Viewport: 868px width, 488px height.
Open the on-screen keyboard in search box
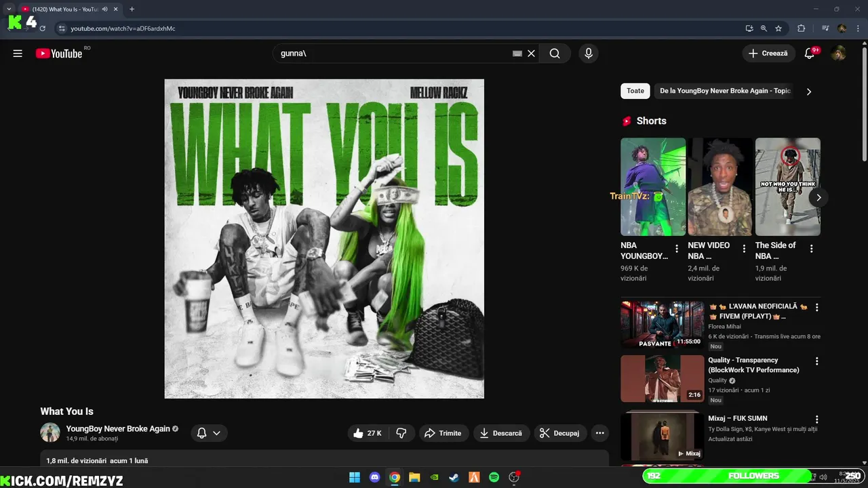tap(517, 54)
